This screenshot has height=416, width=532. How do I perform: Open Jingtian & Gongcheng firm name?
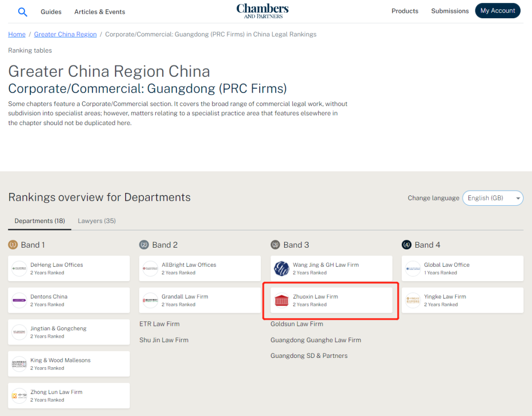58,328
